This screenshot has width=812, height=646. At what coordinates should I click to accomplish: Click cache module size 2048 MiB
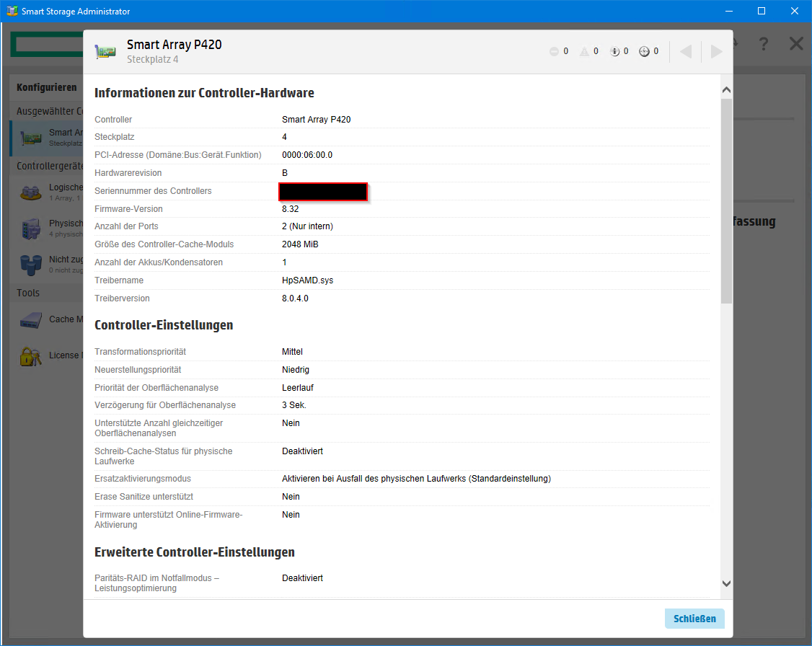[x=300, y=244]
